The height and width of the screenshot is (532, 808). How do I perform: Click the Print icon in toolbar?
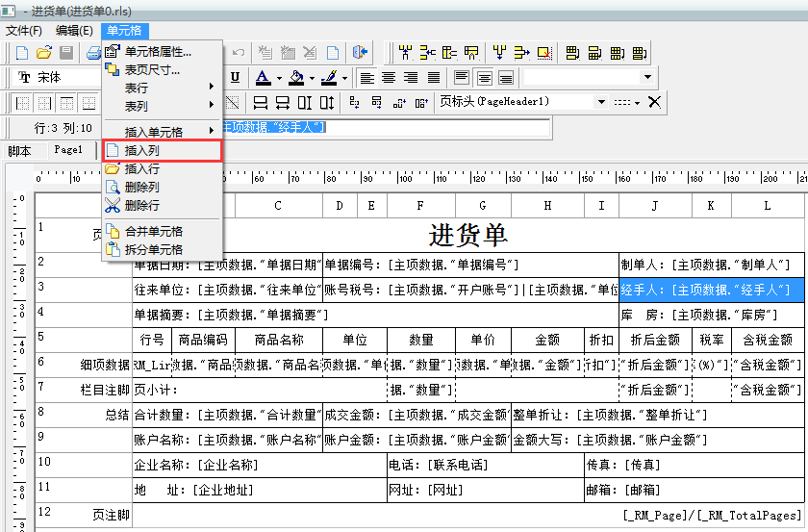click(x=93, y=53)
